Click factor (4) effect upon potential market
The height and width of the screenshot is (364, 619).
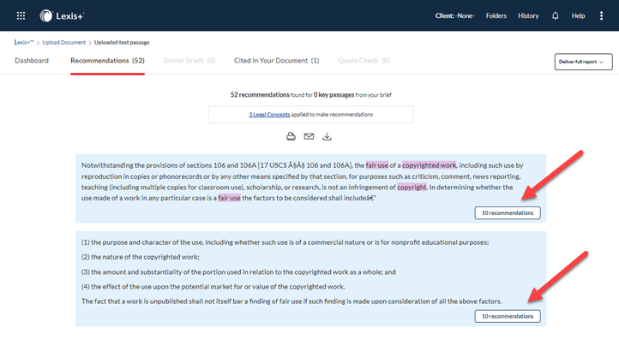point(213,286)
